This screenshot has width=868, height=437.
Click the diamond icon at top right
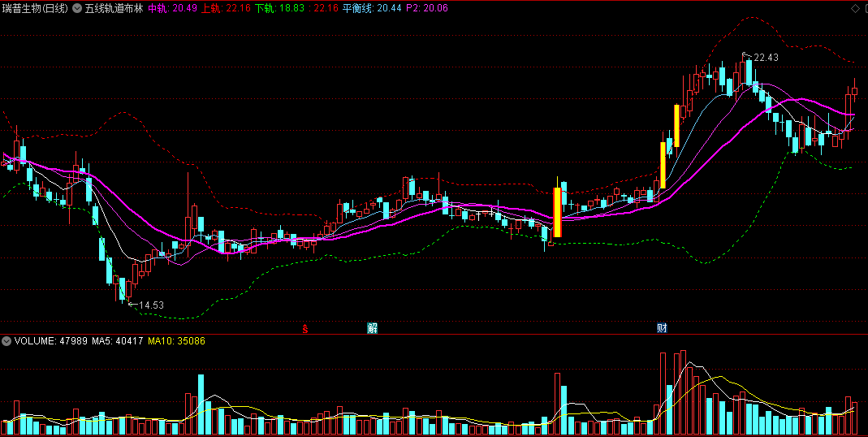pyautogui.click(x=855, y=8)
